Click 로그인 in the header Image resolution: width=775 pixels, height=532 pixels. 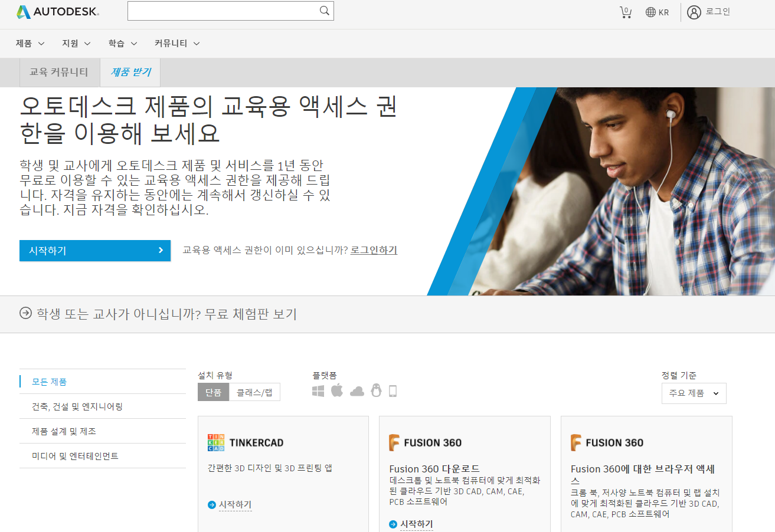coord(718,12)
